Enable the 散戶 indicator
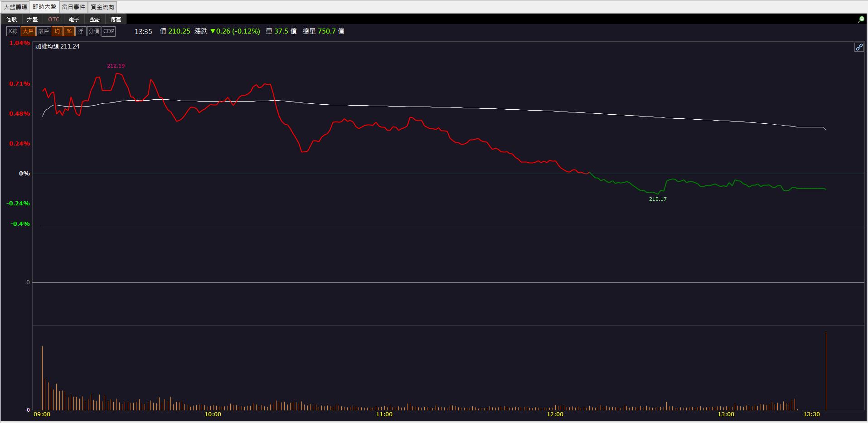 tap(44, 31)
